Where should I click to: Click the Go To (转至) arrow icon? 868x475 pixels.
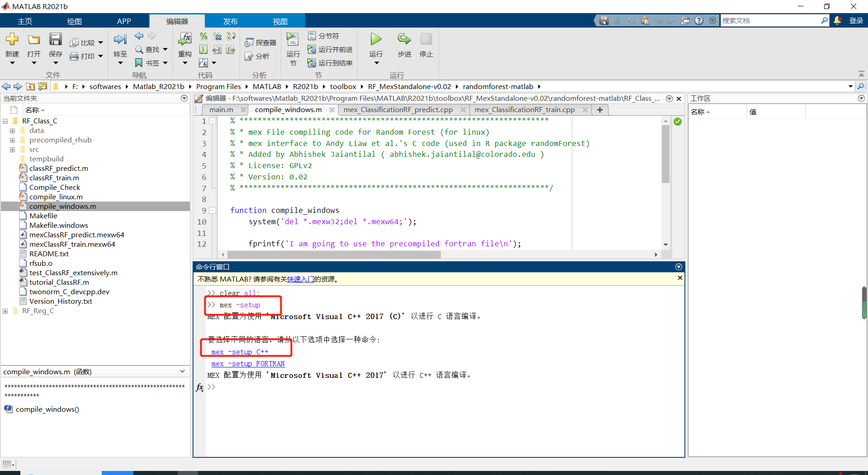coord(120,39)
